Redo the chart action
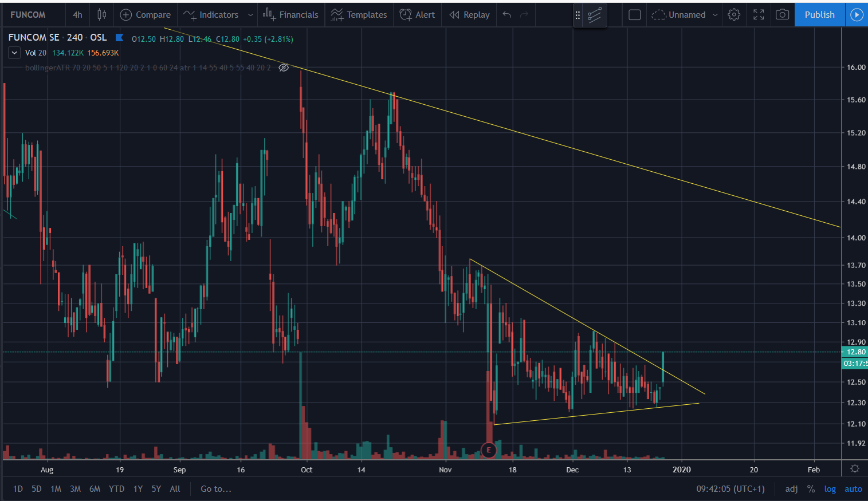The width and height of the screenshot is (868, 501). [x=524, y=14]
